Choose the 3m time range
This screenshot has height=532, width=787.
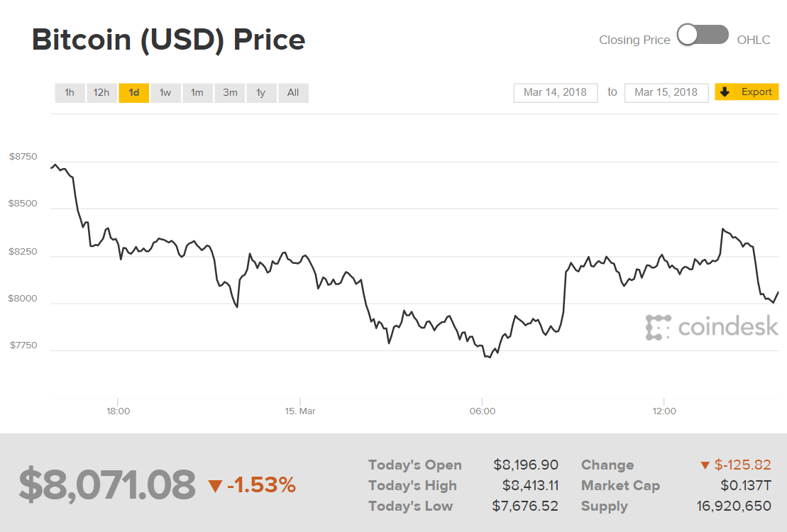pyautogui.click(x=230, y=93)
